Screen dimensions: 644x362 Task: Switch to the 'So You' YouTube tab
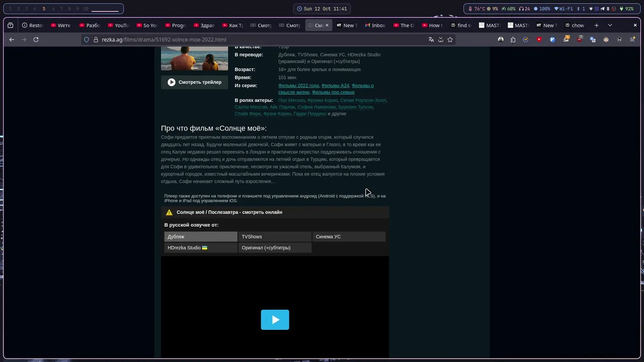click(146, 25)
